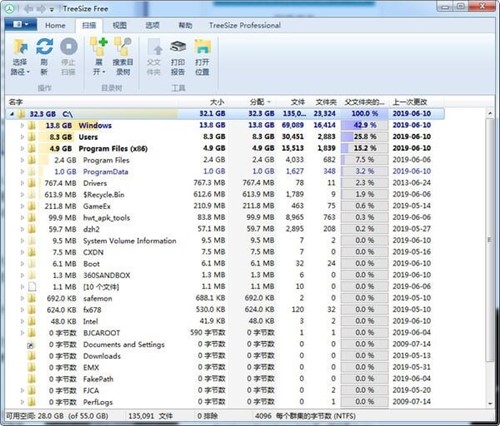Click the vertical scrollbar up arrow
This screenshot has height=426, width=500.
(490, 113)
